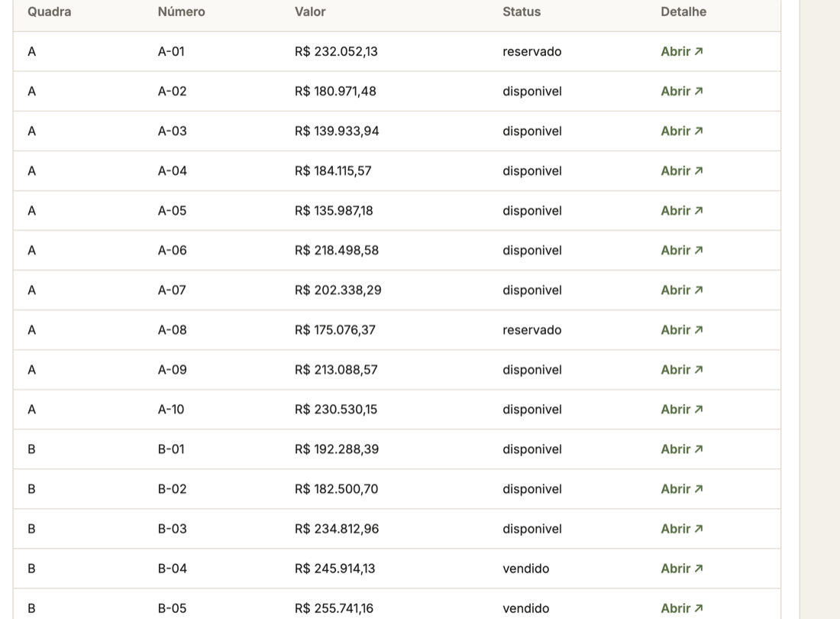Click the Quadra column header

pos(50,11)
